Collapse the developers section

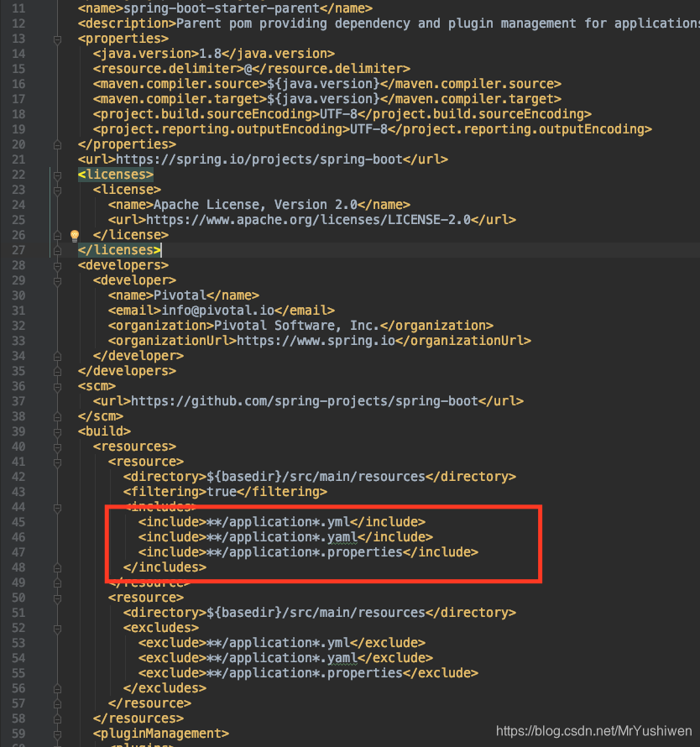click(x=57, y=264)
